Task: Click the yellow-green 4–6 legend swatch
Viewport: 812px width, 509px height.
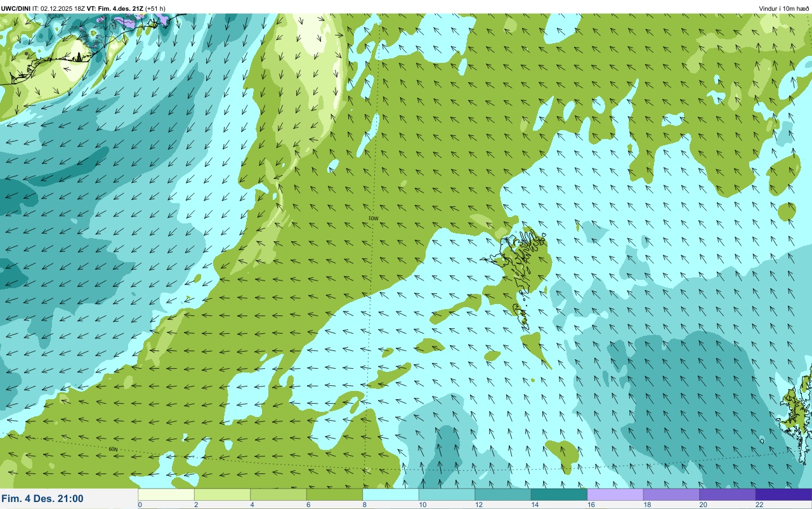Action: click(278, 494)
